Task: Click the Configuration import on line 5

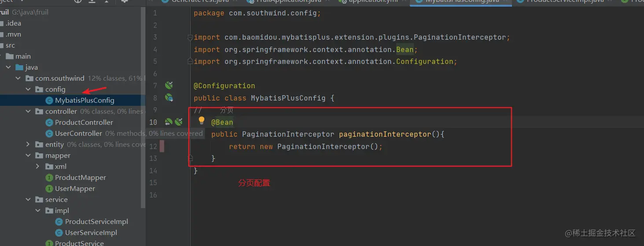Action: click(424, 62)
